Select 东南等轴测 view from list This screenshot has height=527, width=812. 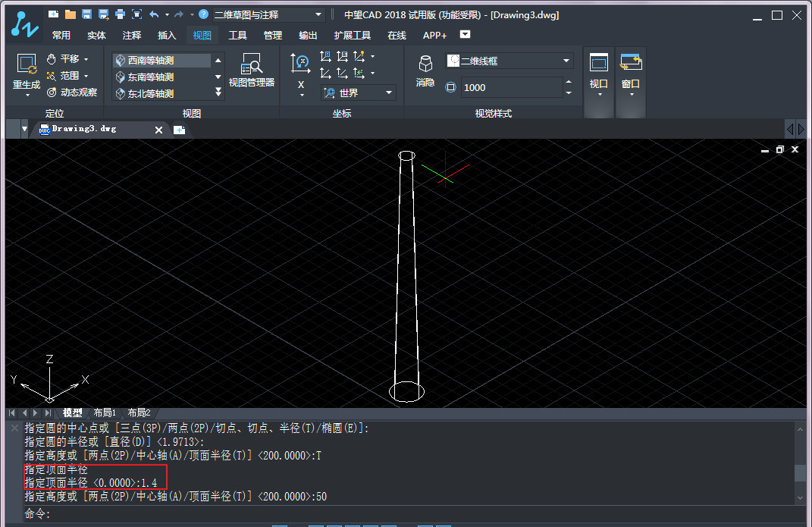(x=150, y=77)
